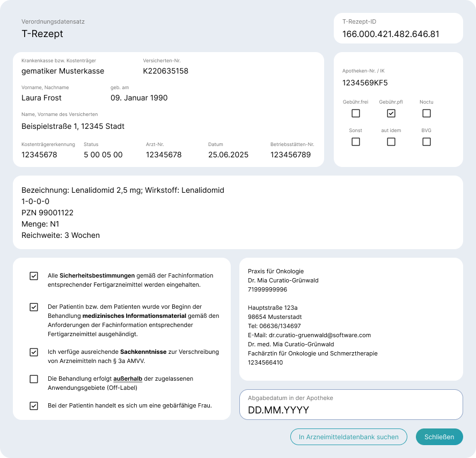Uncheck the Gebühr.pfl checkbox
This screenshot has width=476, height=458.
pyautogui.click(x=391, y=113)
